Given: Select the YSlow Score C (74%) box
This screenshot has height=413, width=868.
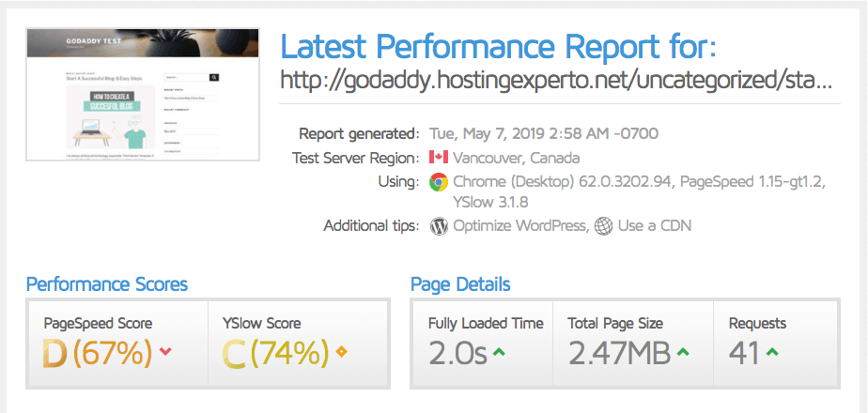Looking at the screenshot, I should pos(299,344).
